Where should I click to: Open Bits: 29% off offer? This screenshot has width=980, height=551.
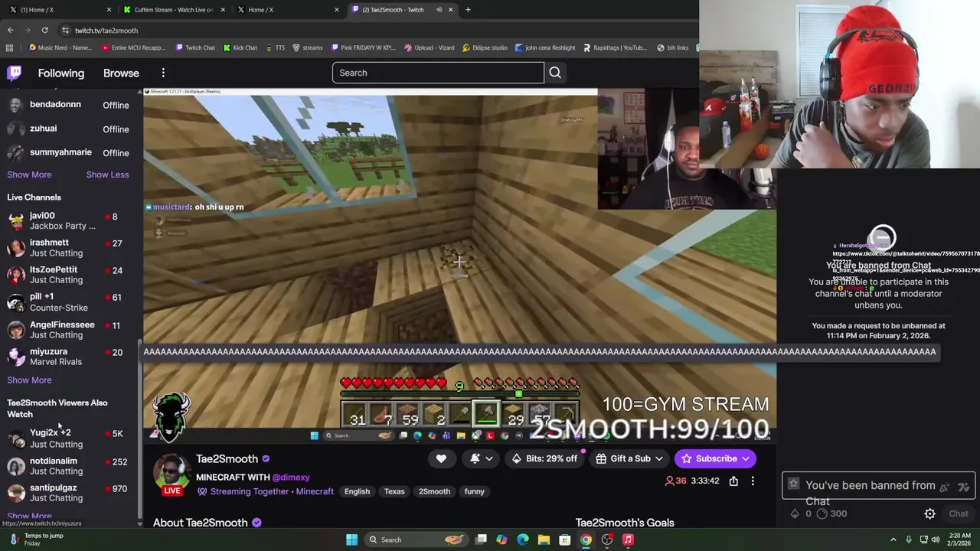(544, 458)
